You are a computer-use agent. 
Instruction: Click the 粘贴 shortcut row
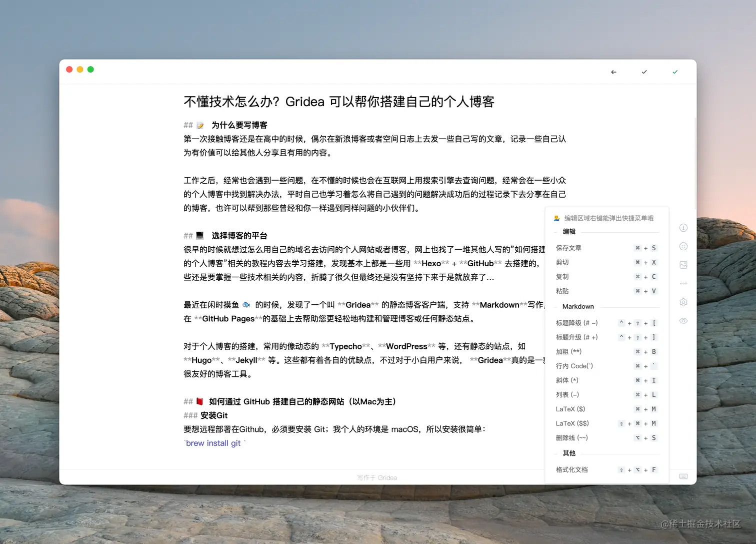point(606,291)
